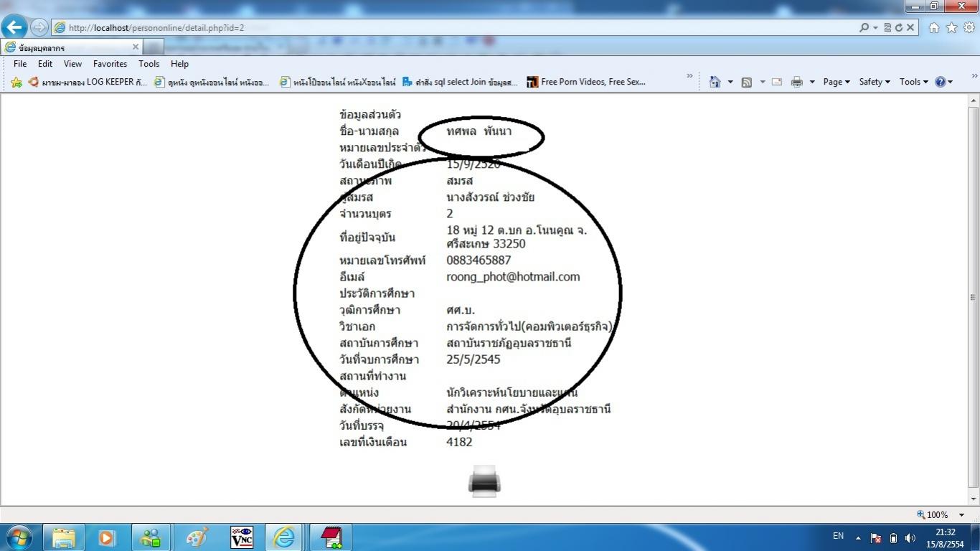Open the command bar Tools dropdown

point(913,82)
